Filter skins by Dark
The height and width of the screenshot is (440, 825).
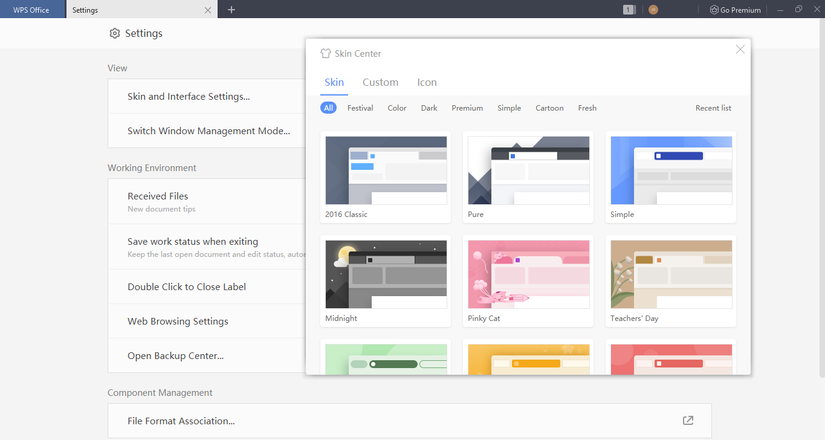click(x=429, y=108)
